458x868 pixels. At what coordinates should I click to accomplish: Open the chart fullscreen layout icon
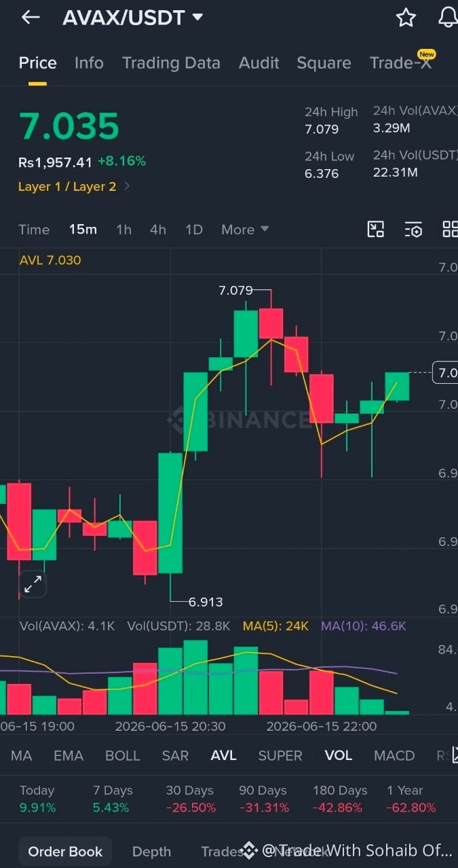(x=376, y=229)
